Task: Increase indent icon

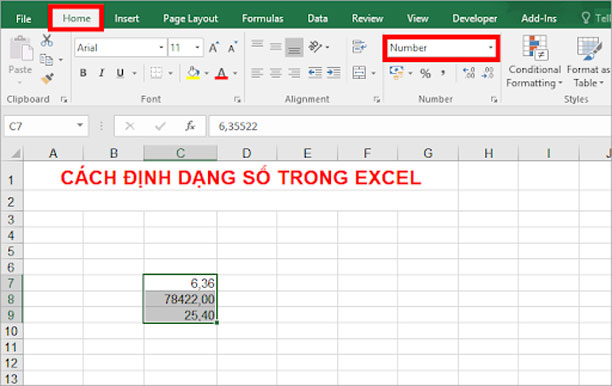Action: 334,73
